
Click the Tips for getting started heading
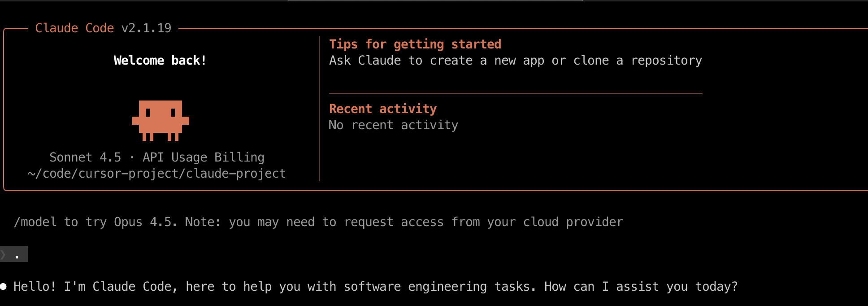pyautogui.click(x=415, y=44)
